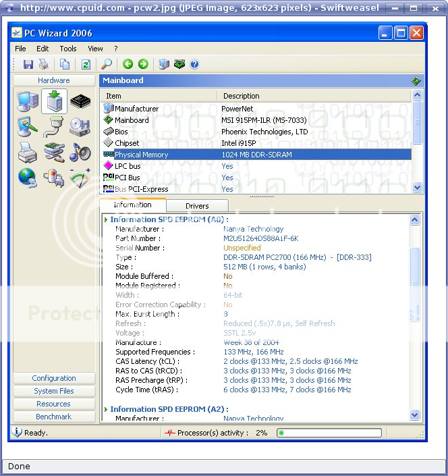Click the item list scroll up arrow
448x476 pixels.
pos(418,95)
